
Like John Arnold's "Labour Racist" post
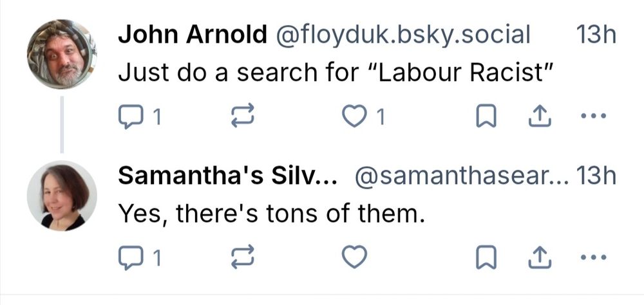(x=354, y=116)
